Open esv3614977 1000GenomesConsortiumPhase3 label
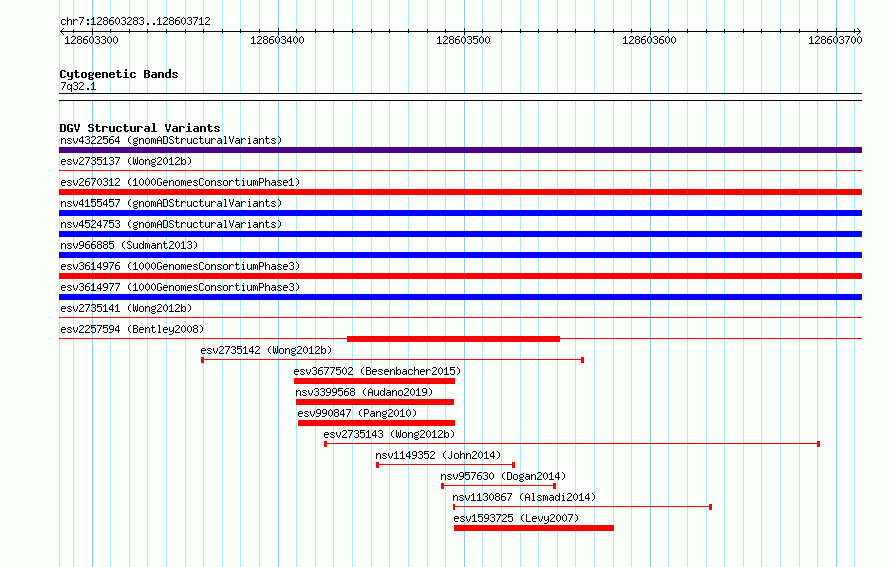This screenshot has height=567, width=890. click(180, 287)
